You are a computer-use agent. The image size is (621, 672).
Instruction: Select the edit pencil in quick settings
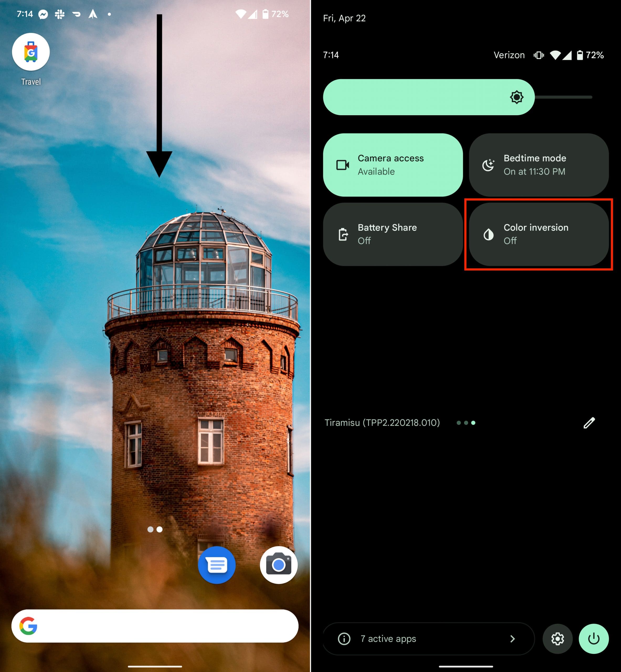point(590,422)
